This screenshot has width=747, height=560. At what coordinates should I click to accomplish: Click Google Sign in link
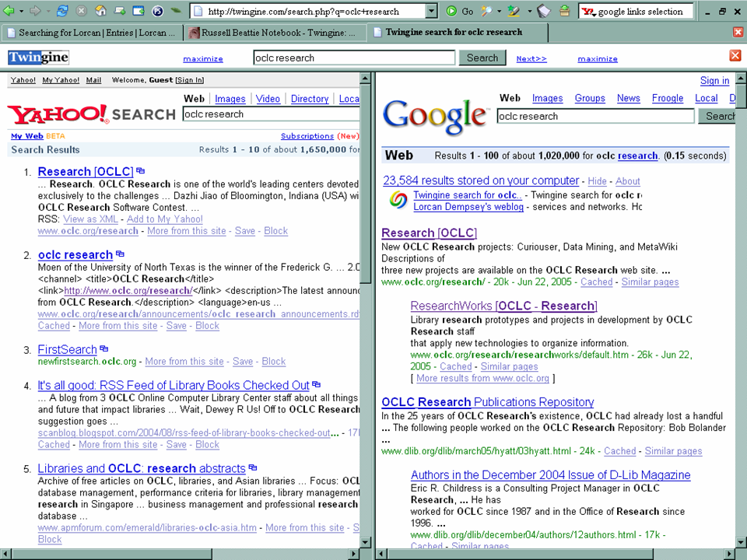[x=714, y=80]
